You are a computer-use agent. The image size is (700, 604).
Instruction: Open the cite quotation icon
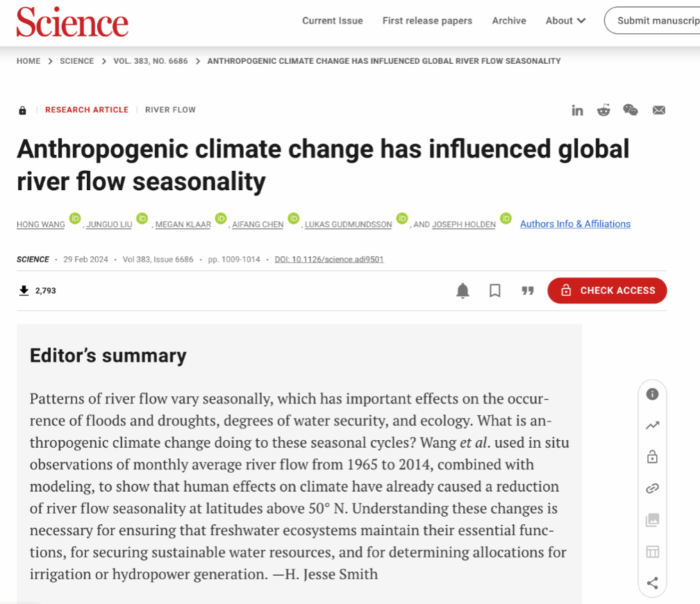(x=528, y=291)
